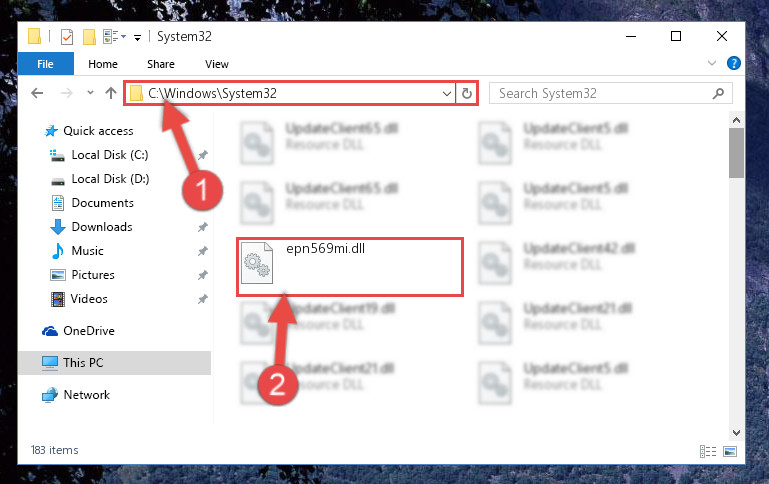Click the Properties icon in quick access toolbar

point(67,37)
